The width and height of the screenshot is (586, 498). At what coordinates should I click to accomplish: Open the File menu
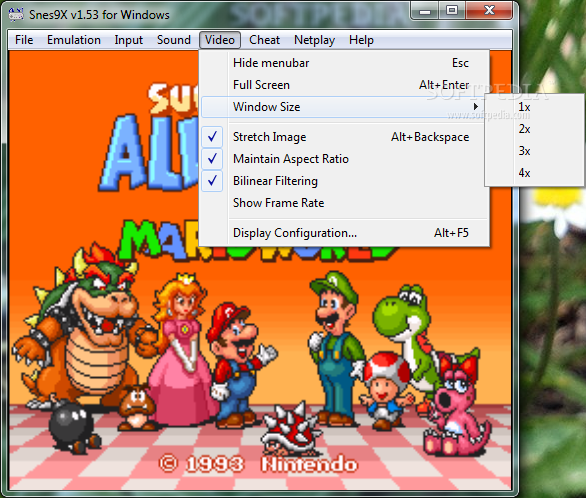[x=24, y=40]
